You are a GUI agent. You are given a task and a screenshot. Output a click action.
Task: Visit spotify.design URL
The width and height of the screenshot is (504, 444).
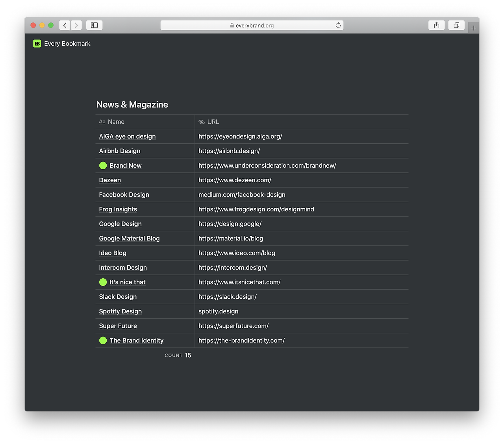coord(218,311)
